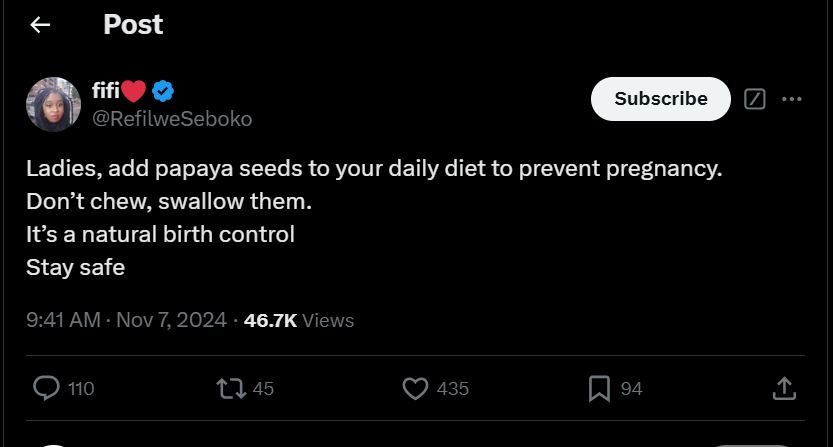Click the 45 reposts count

pos(263,389)
